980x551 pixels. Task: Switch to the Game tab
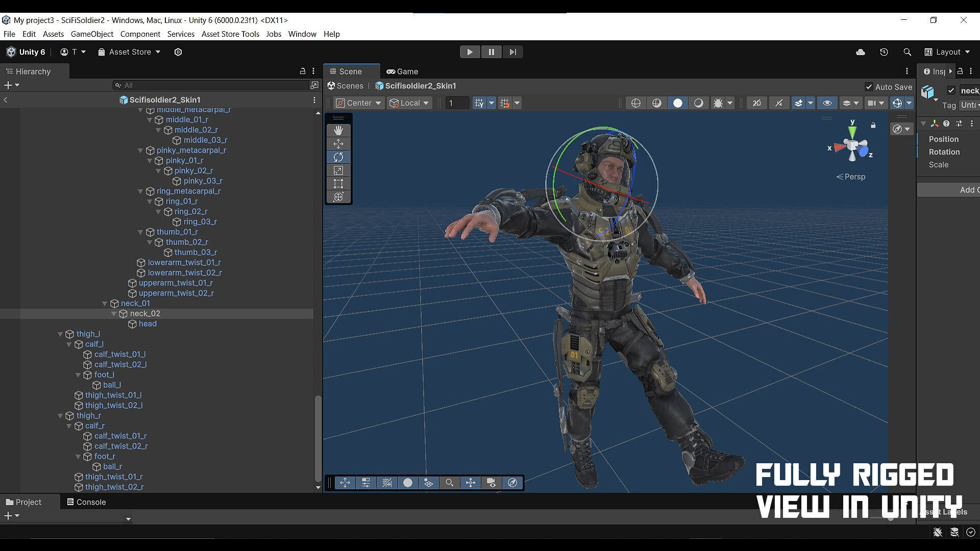[x=403, y=71]
